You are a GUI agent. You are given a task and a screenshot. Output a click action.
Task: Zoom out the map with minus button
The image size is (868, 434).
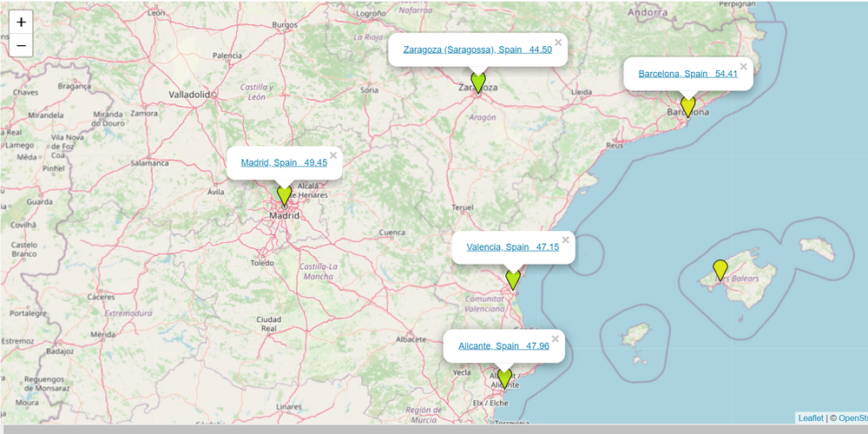(x=21, y=45)
